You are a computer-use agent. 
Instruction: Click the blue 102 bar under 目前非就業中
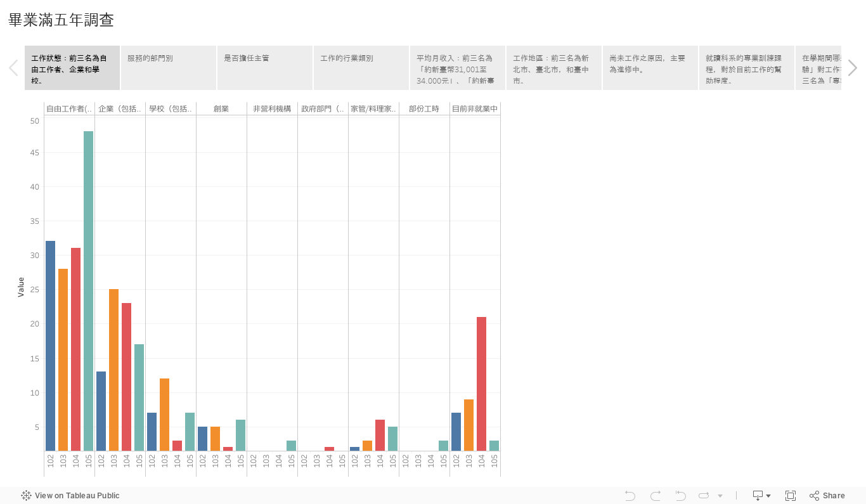456,432
